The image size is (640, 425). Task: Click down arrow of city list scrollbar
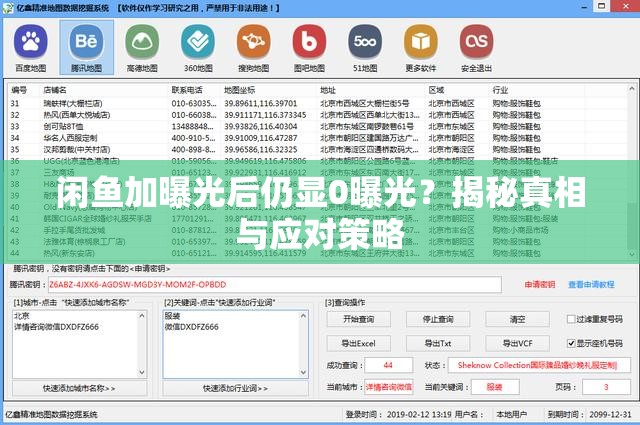(142, 372)
